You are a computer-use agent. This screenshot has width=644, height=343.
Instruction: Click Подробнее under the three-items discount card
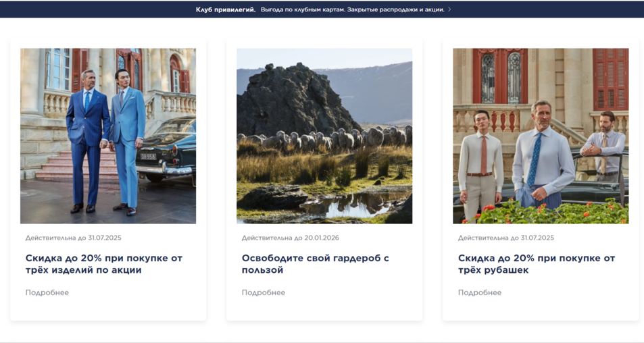click(x=47, y=292)
